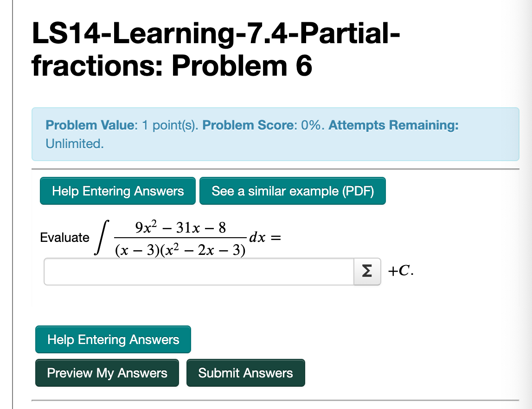
Task: Click inside the integral answer input box
Action: tap(195, 271)
